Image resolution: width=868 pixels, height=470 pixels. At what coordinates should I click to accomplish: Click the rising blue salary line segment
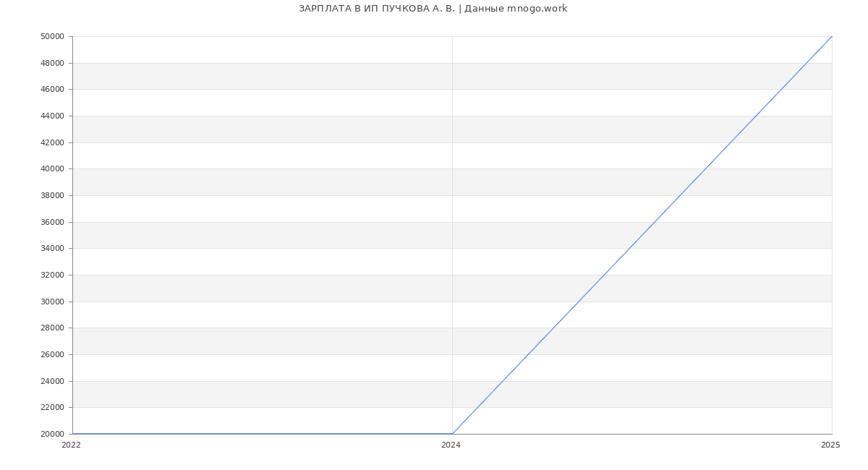coord(642,235)
